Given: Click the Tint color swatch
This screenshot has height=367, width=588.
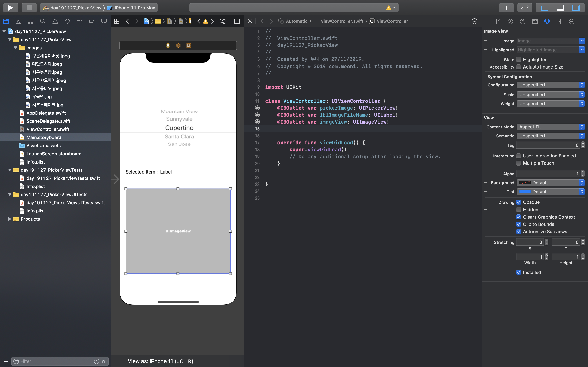Looking at the screenshot, I should coord(525,192).
